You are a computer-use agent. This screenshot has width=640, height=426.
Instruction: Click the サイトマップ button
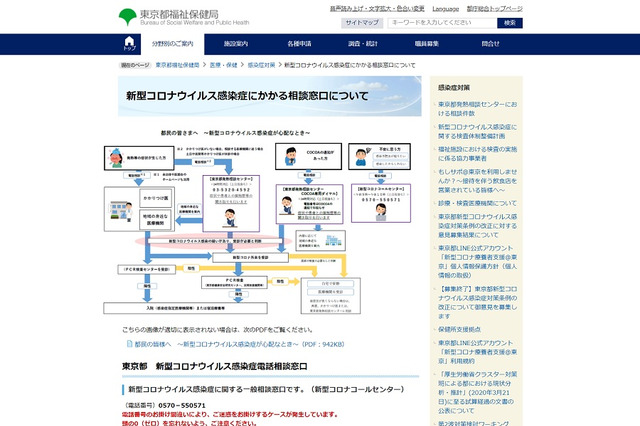[362, 23]
